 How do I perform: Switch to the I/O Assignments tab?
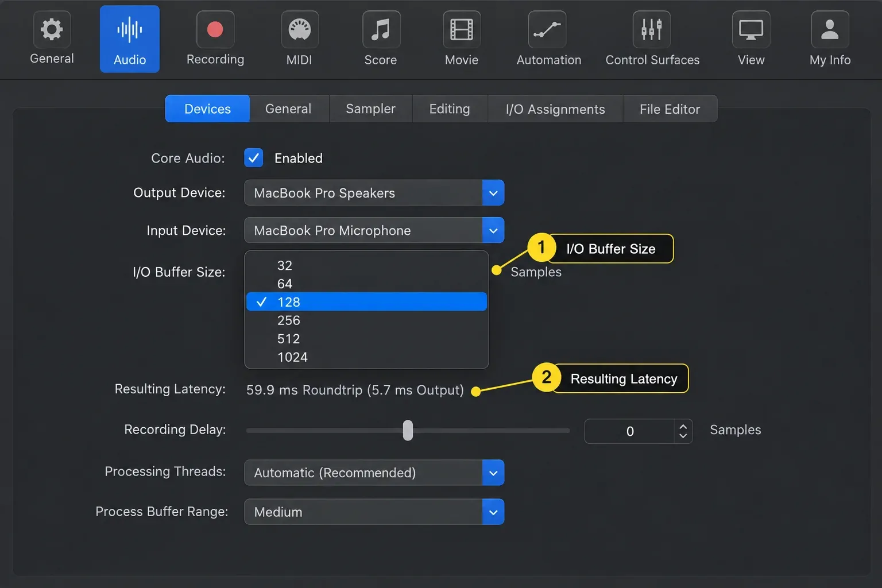pyautogui.click(x=555, y=109)
